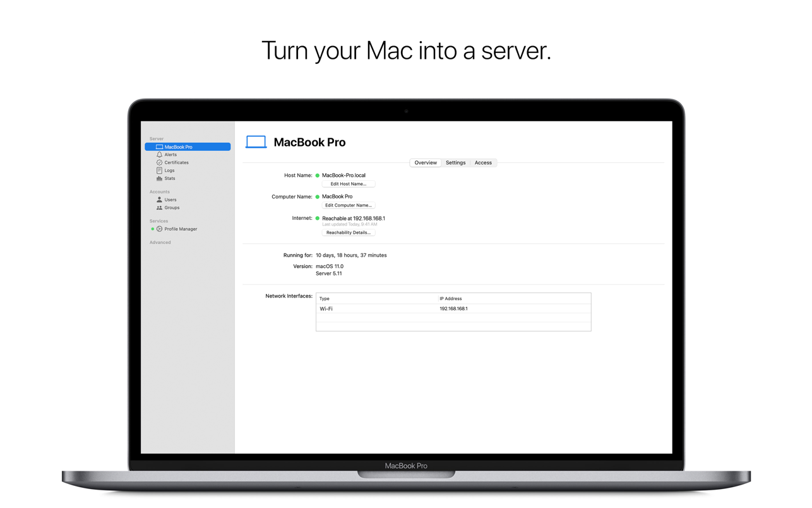This screenshot has width=812, height=508.
Task: Open Stats via the bar chart icon
Action: click(x=159, y=179)
